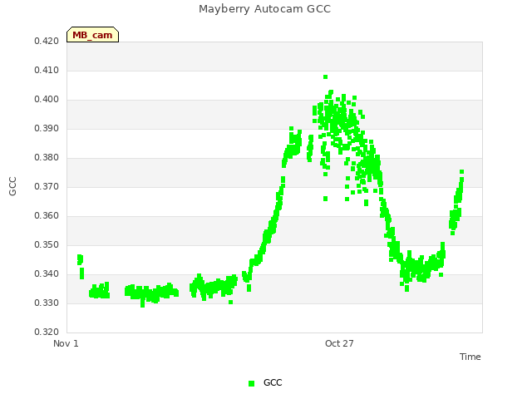Screen dimensions: 532x399
Task: Click the MB_cam label tag
Action: tap(92, 35)
